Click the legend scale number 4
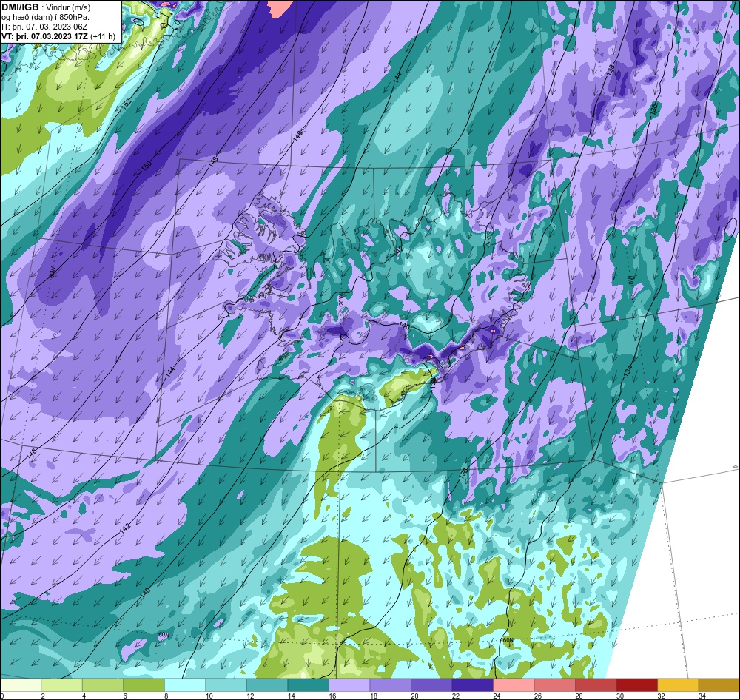 tap(84, 696)
